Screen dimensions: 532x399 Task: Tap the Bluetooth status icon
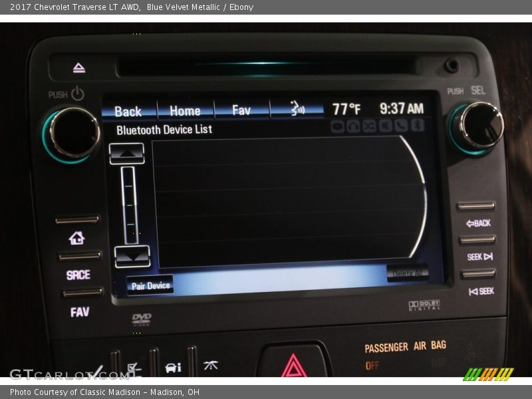pyautogui.click(x=417, y=126)
